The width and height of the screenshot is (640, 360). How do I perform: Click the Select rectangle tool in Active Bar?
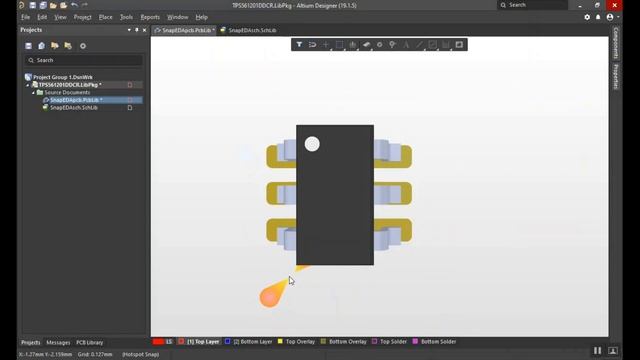(339, 44)
